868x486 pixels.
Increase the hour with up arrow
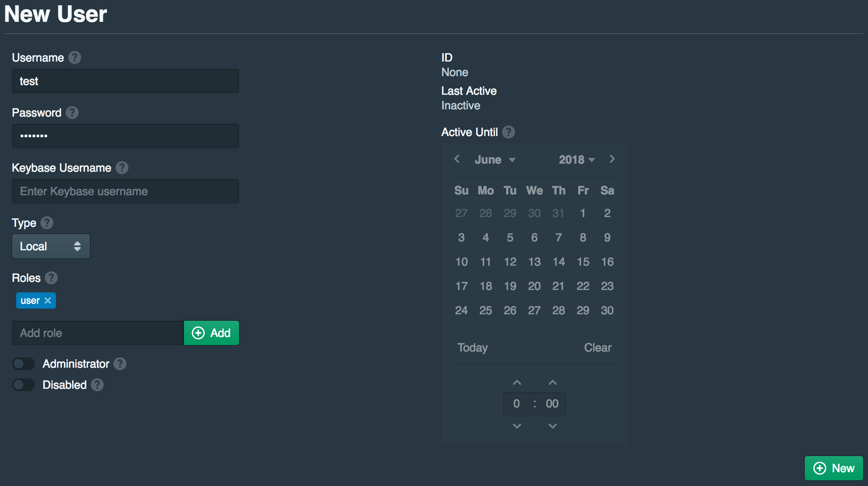[x=517, y=382]
